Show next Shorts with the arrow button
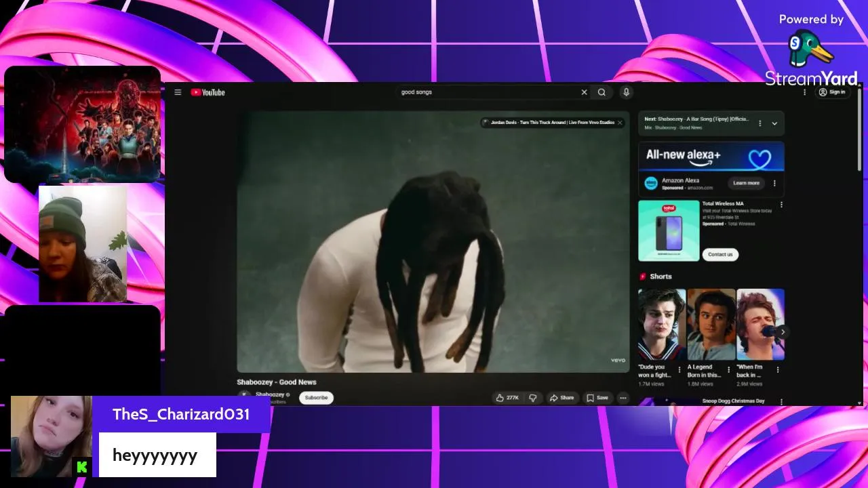The width and height of the screenshot is (868, 488). click(783, 332)
